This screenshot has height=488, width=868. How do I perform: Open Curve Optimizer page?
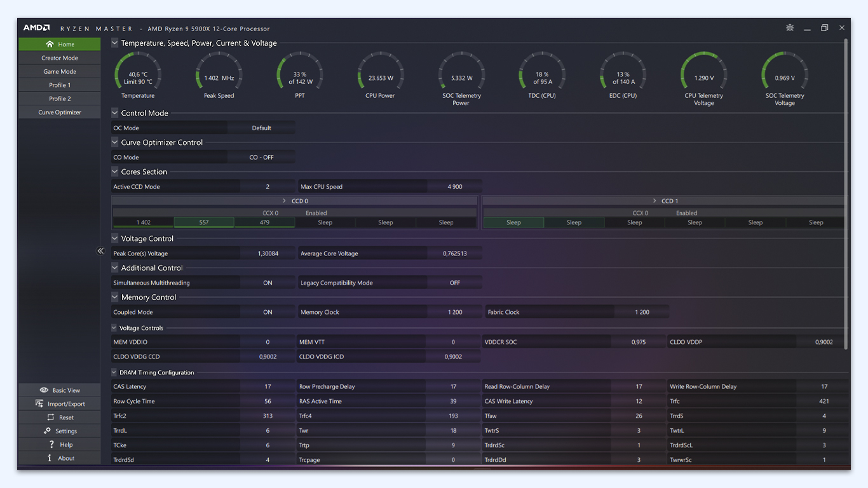pos(60,112)
